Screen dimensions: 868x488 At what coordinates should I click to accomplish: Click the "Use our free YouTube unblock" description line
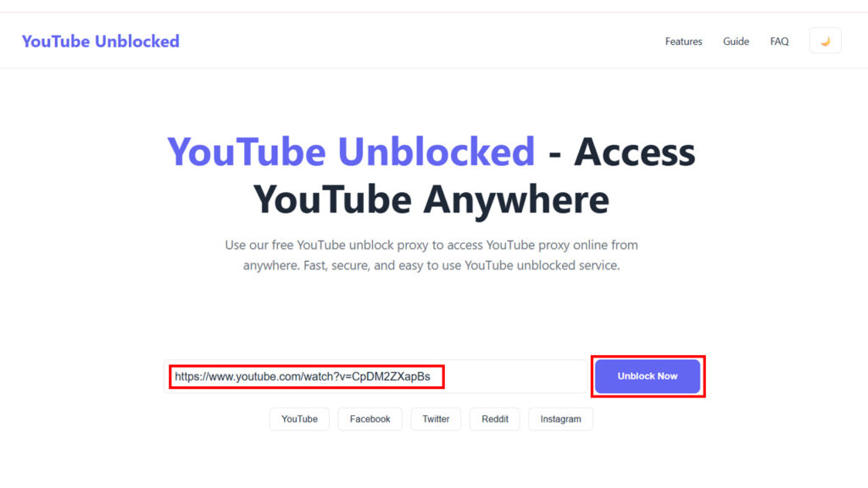tap(431, 245)
